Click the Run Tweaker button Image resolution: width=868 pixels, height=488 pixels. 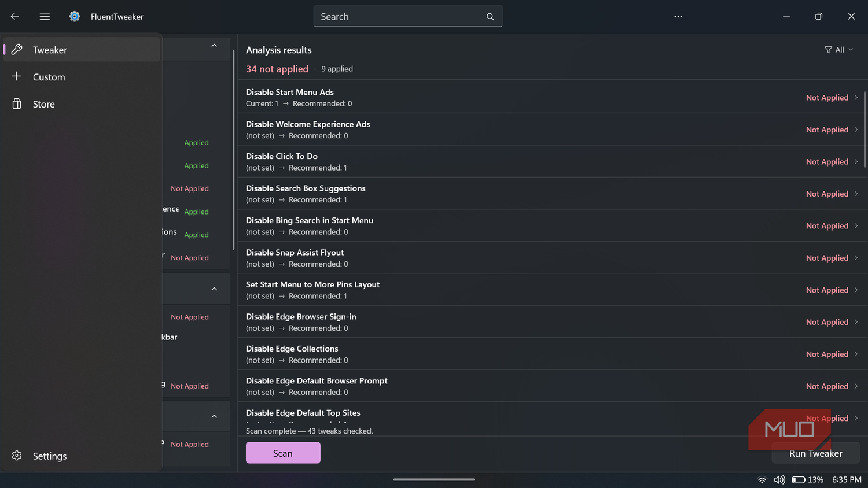pyautogui.click(x=815, y=453)
